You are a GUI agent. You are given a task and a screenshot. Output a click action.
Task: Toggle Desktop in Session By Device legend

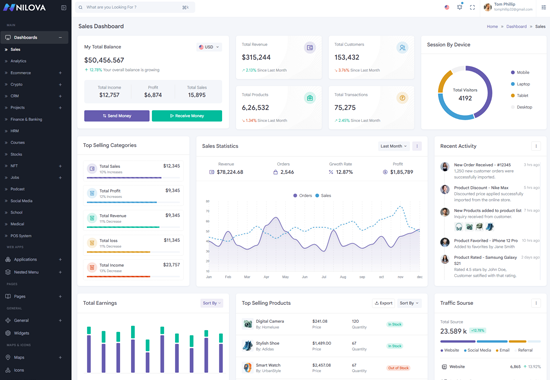[522, 107]
